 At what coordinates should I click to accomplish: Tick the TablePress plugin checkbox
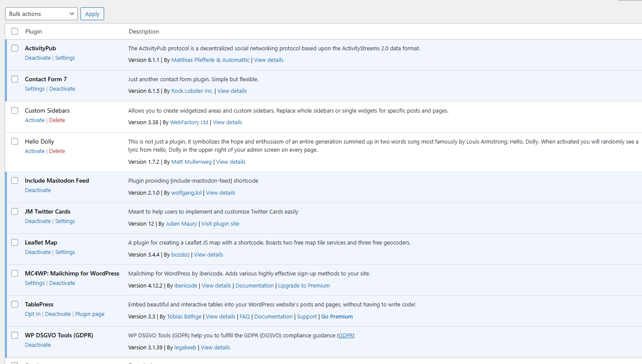tap(15, 304)
